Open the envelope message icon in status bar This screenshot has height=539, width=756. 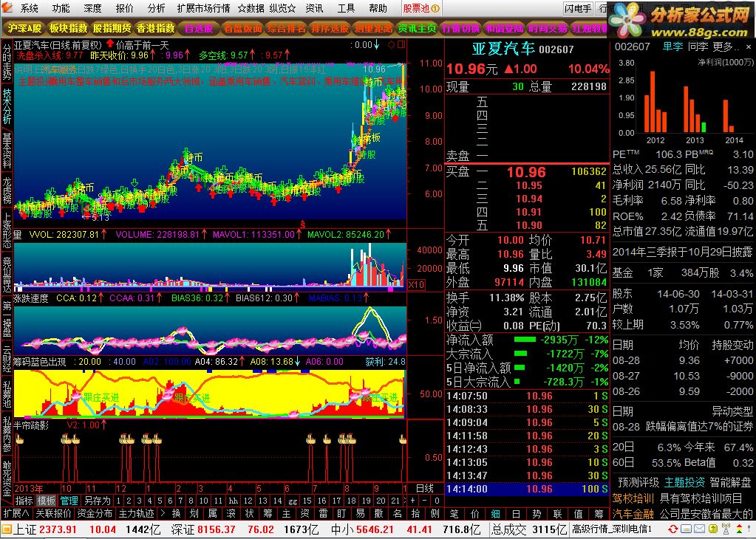[x=700, y=529]
